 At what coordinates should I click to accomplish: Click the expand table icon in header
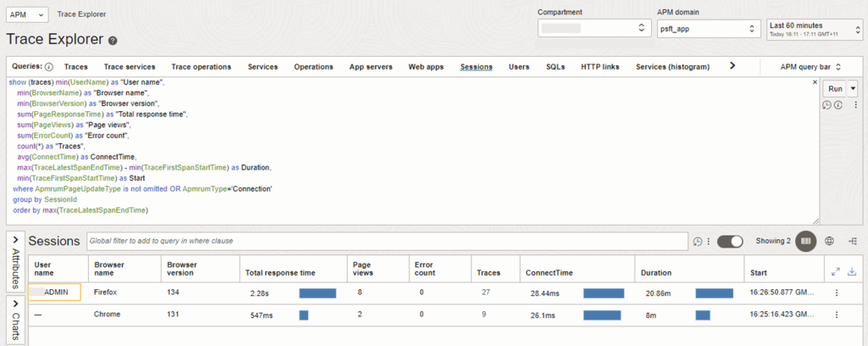tap(835, 271)
